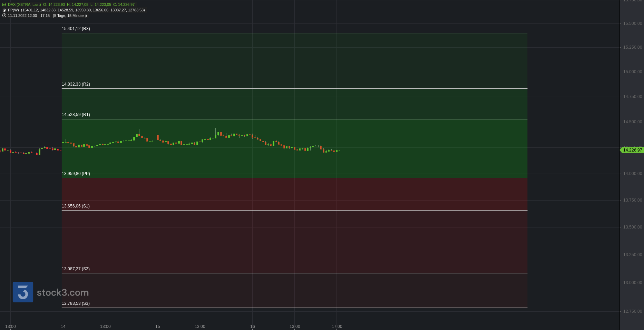Viewport: 644px width, 330px height.
Task: Select the 13.959,80 (PP) pivot label
Action: pos(76,174)
